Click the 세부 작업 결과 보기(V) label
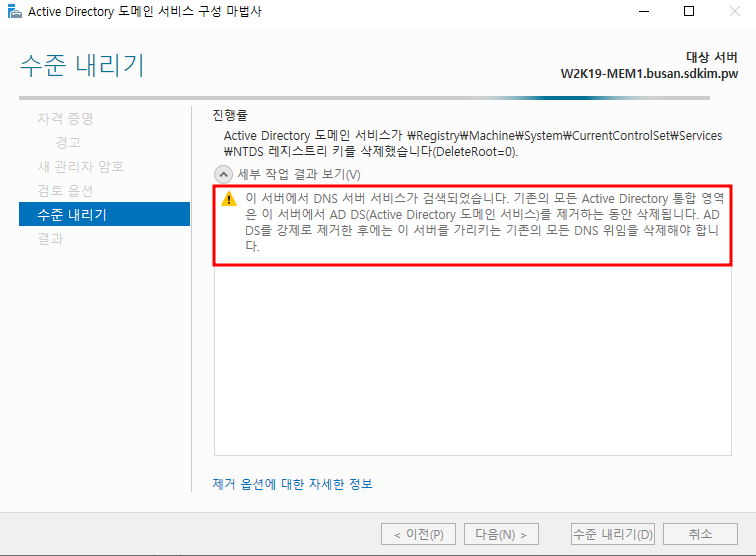 coord(299,174)
